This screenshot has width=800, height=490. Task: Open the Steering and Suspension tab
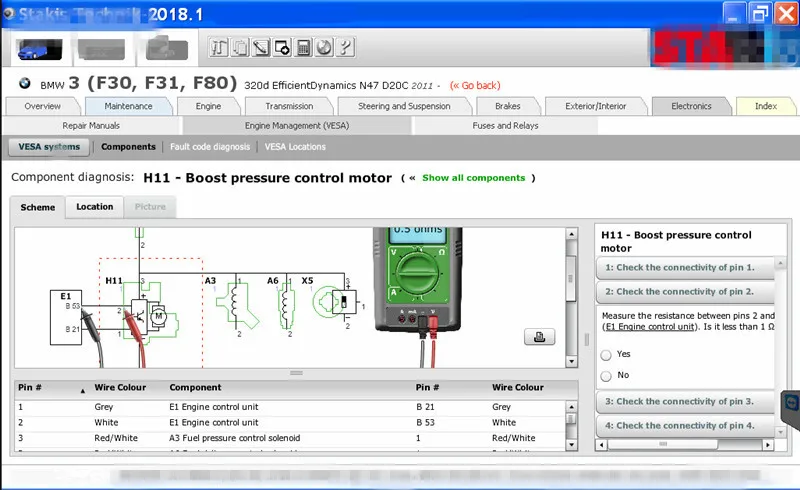coord(404,106)
